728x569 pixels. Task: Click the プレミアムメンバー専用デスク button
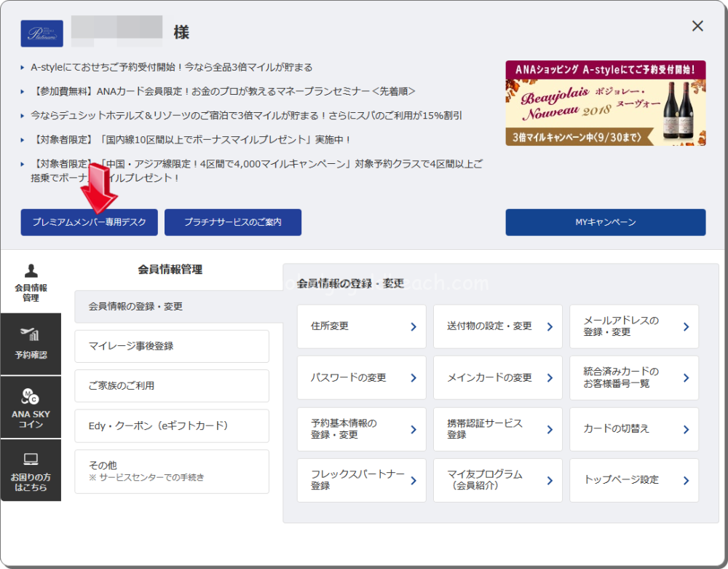click(x=89, y=222)
